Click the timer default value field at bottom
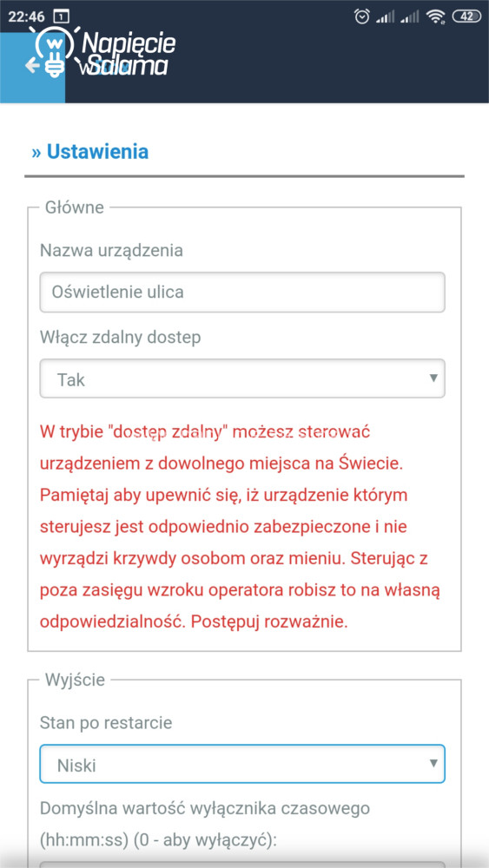Image resolution: width=489 pixels, height=868 pixels. (x=242, y=865)
